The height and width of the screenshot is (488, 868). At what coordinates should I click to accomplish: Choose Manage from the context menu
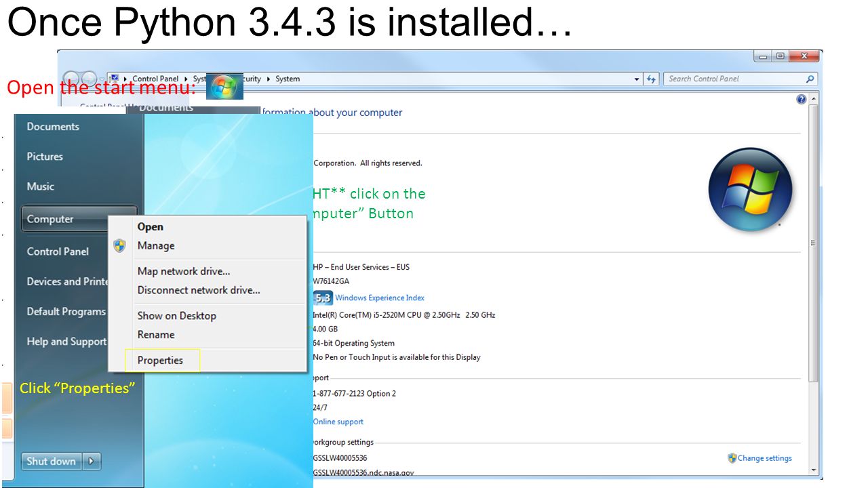[x=156, y=245]
